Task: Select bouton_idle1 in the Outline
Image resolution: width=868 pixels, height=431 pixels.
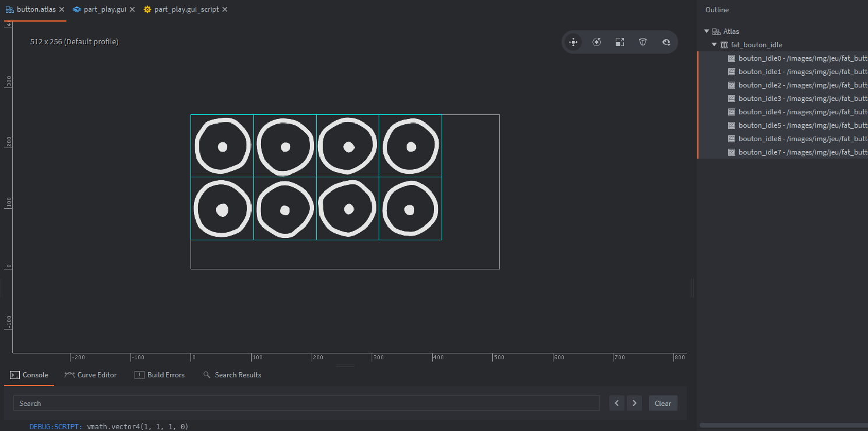Action: 782,72
